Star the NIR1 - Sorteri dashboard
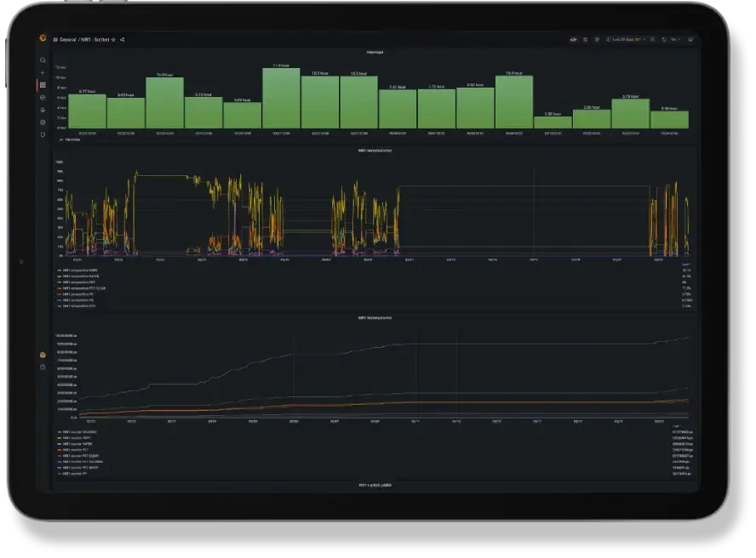This screenshot has height=558, width=756. point(114,40)
